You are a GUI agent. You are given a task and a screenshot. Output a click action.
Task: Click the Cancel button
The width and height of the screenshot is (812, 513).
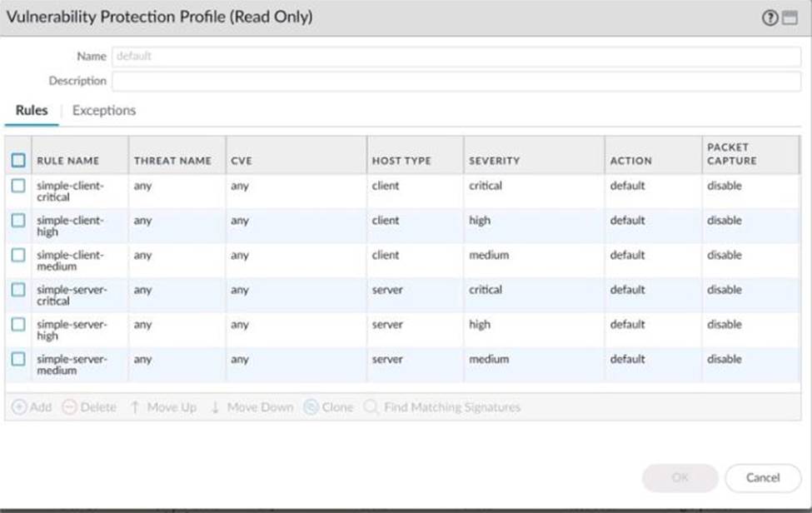pyautogui.click(x=762, y=478)
